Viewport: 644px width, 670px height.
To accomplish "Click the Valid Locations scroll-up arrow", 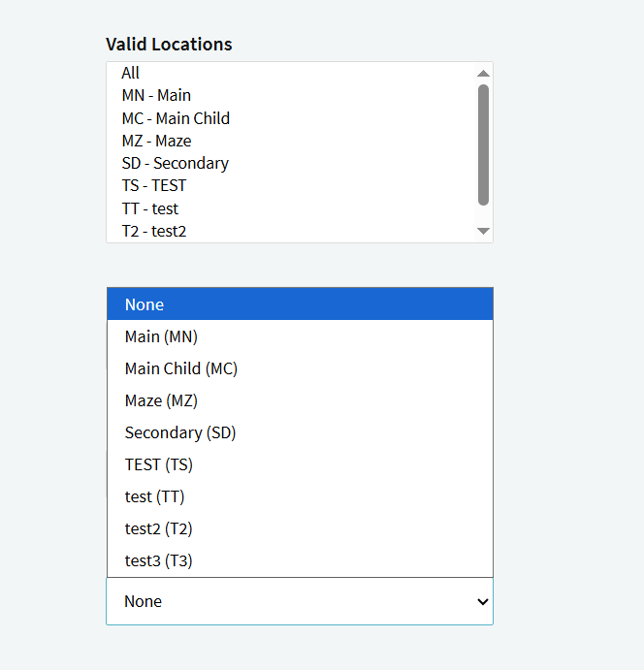I will click(483, 74).
